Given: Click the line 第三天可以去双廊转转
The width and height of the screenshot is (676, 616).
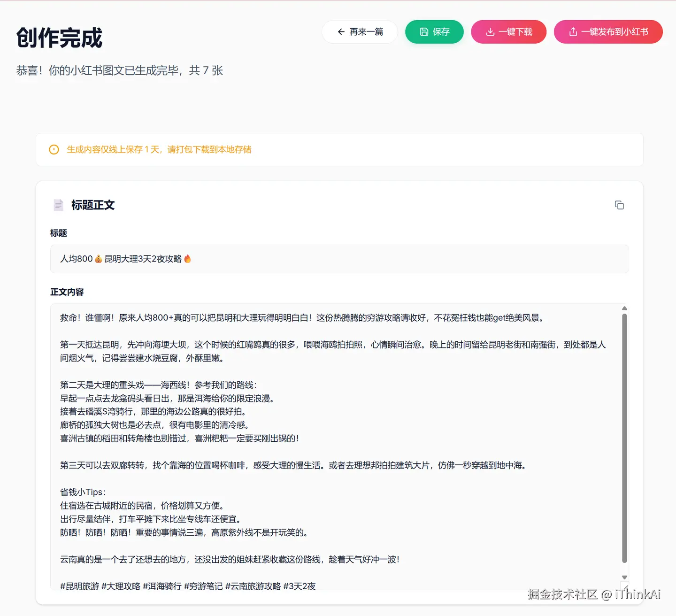Looking at the screenshot, I should click(x=293, y=465).
